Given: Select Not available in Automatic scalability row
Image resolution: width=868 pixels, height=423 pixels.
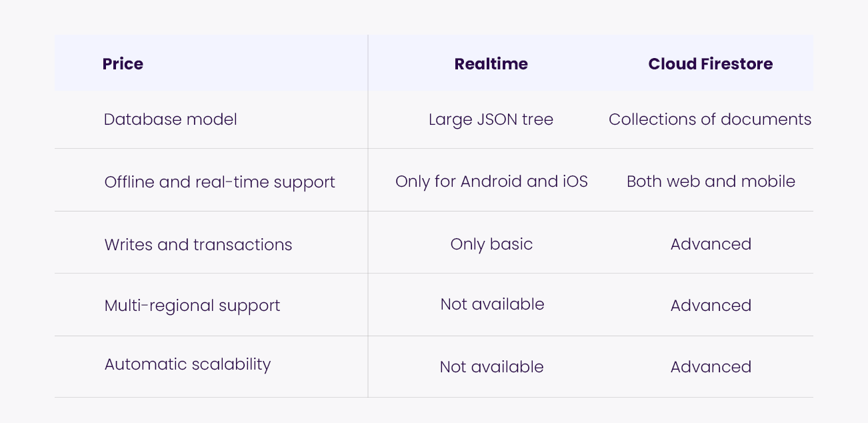Looking at the screenshot, I should 492,367.
